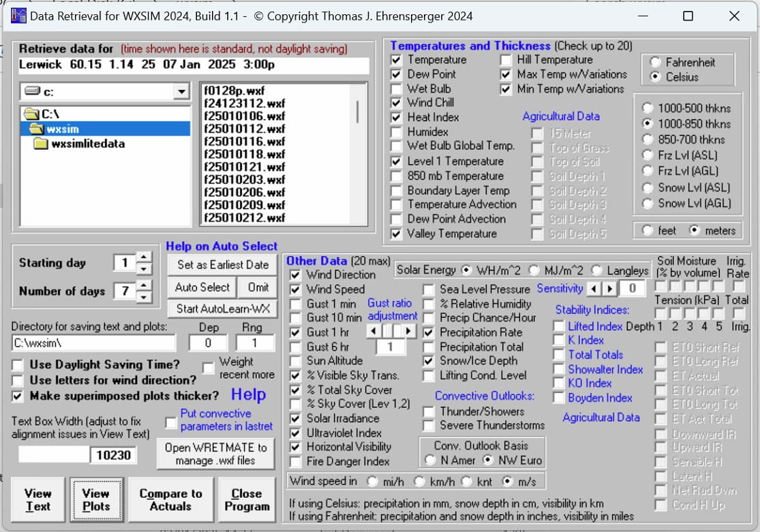This screenshot has height=532, width=760.
Task: Select Snow Lvl (AGL) radio button
Action: [648, 204]
